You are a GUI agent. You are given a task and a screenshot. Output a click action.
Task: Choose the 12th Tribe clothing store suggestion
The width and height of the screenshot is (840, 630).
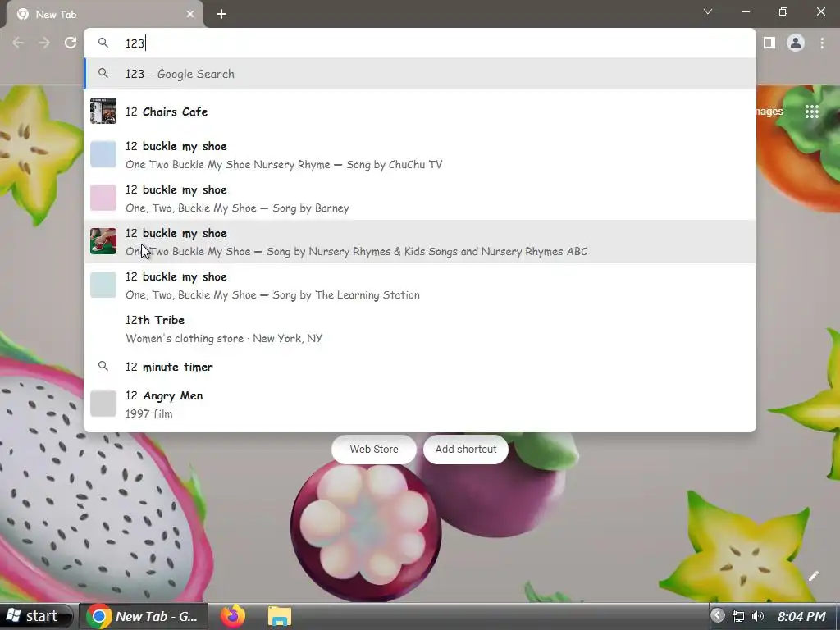pos(419,328)
